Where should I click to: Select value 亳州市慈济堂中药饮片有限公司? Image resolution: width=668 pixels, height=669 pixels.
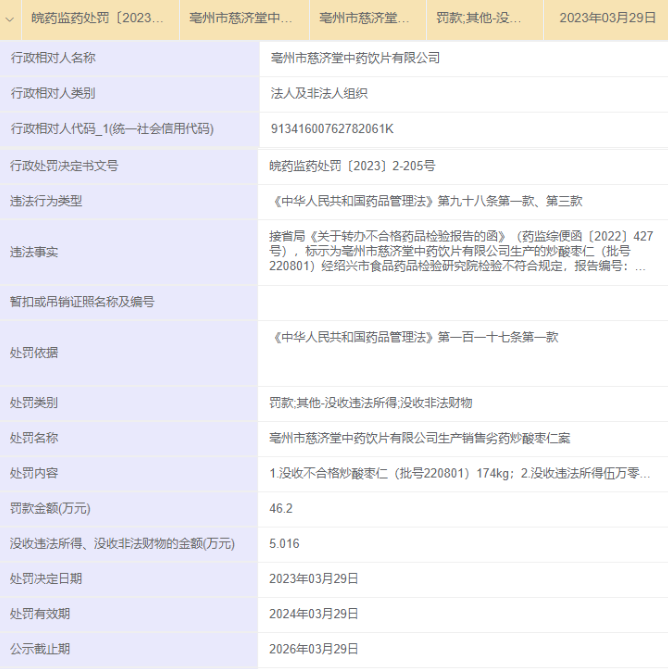click(x=355, y=58)
